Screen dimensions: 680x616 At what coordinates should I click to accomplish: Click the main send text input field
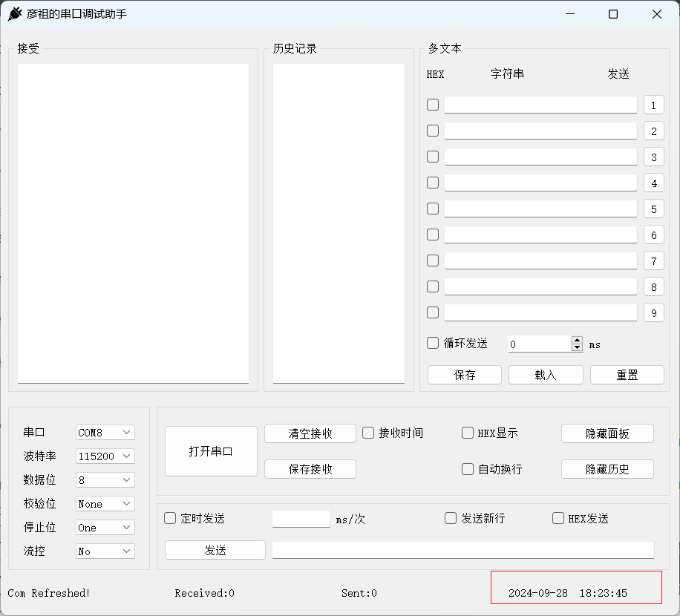point(463,550)
